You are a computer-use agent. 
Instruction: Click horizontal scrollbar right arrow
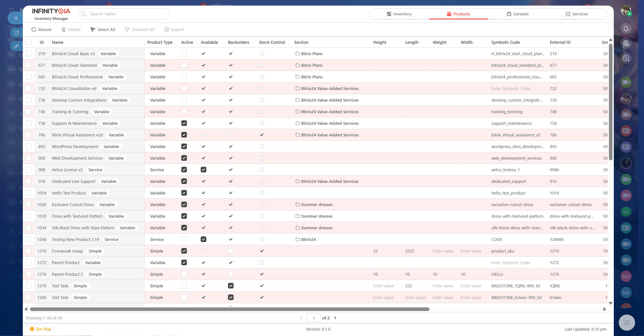tap(604, 309)
